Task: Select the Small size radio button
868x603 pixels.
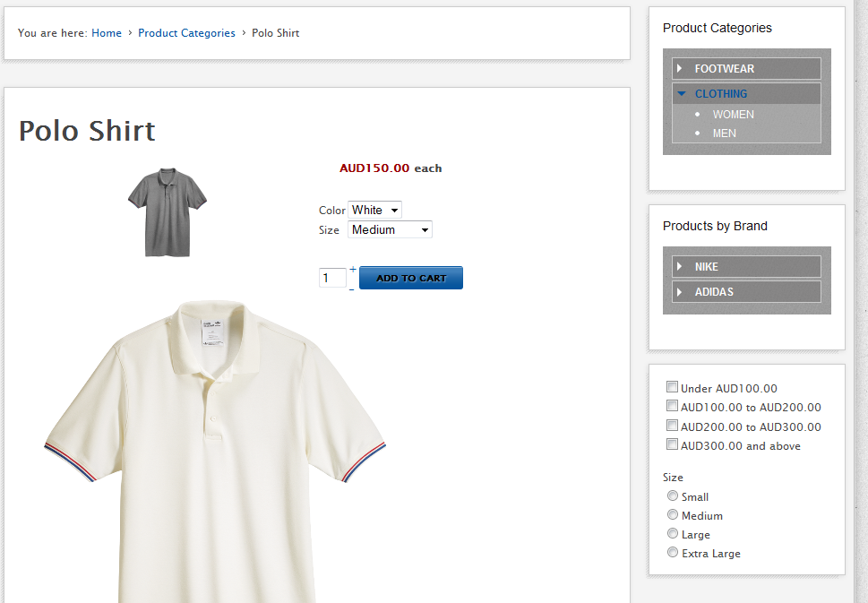Action: 672,495
